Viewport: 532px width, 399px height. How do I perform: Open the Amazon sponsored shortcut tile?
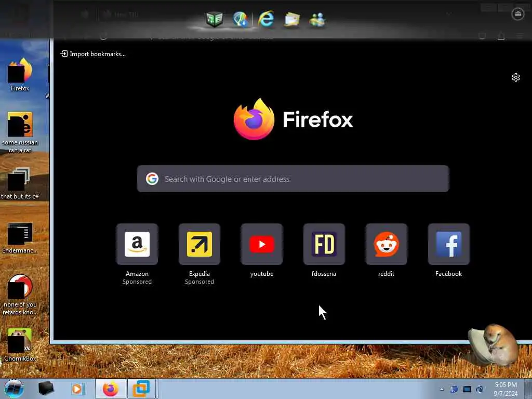pos(137,244)
